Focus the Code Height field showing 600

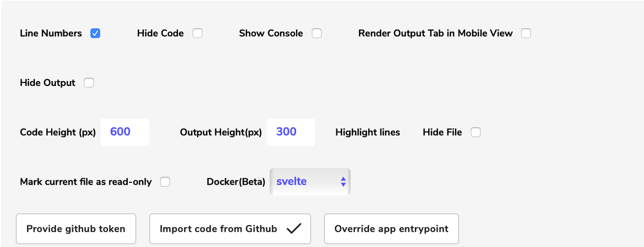[x=125, y=132]
